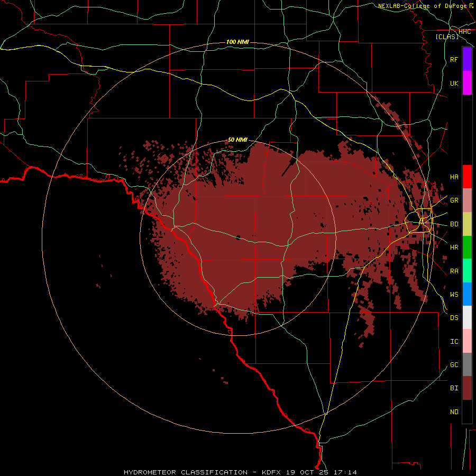Image resolution: width=476 pixels, height=476 pixels.
Task: Click the NEXLAB-College of DuPage credit text
Action: pos(423,6)
